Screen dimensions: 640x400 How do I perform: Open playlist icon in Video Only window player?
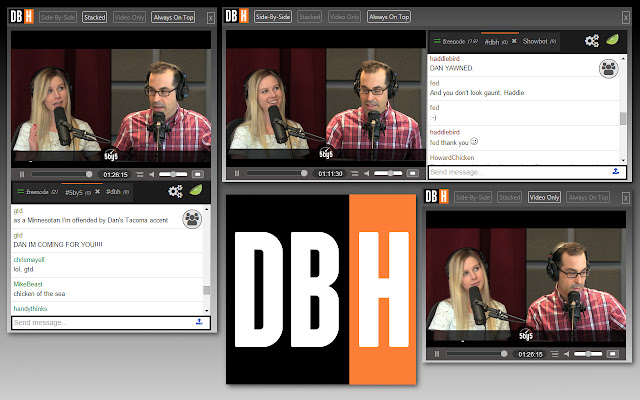554,354
